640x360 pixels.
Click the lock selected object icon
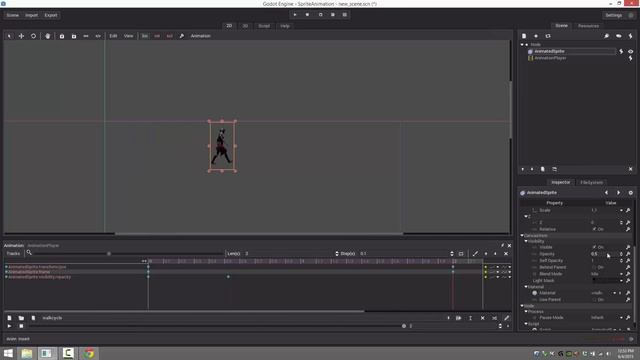click(62, 36)
